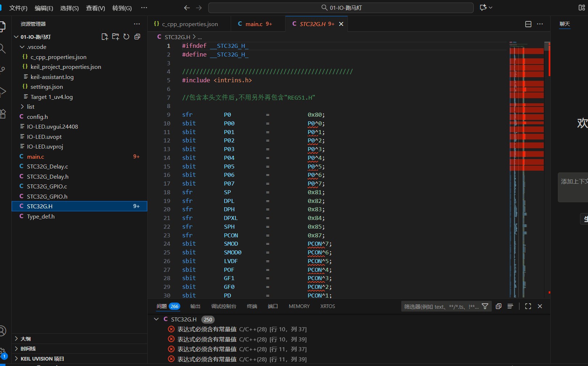Click the New File icon in explorer
This screenshot has width=588, height=366.
104,37
